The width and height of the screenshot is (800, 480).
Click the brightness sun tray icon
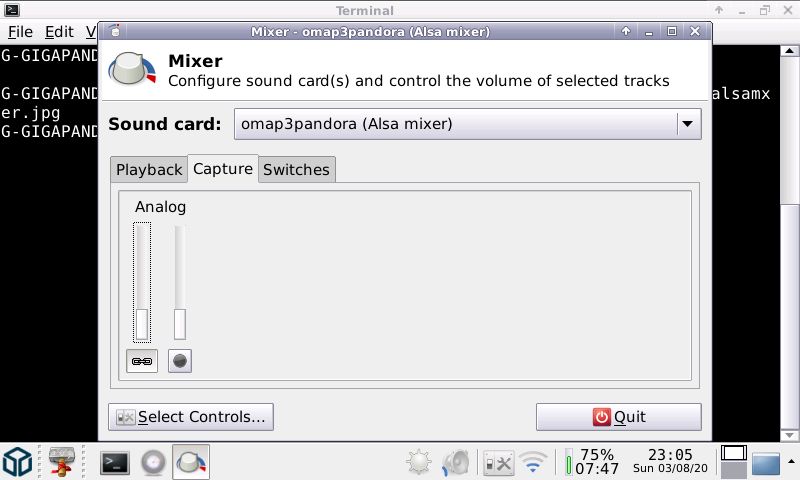tap(418, 462)
